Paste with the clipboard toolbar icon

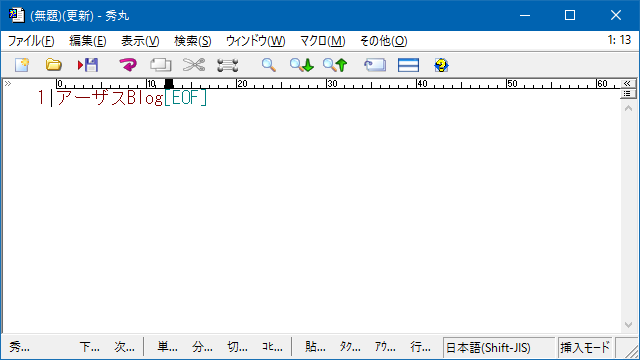pos(227,65)
